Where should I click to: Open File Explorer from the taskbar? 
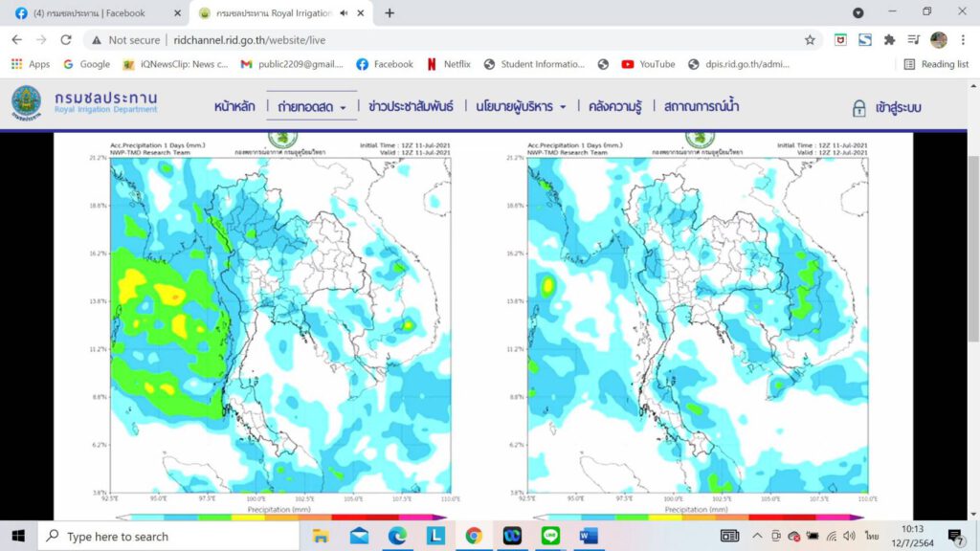(321, 536)
